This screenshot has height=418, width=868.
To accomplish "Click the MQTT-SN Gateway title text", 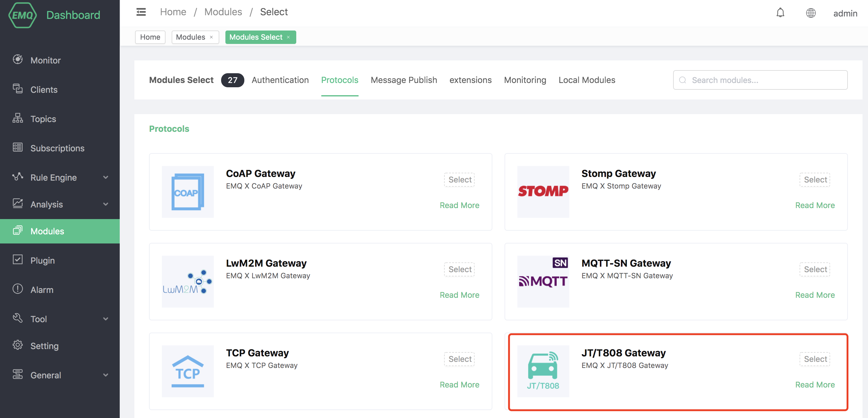I will point(626,263).
